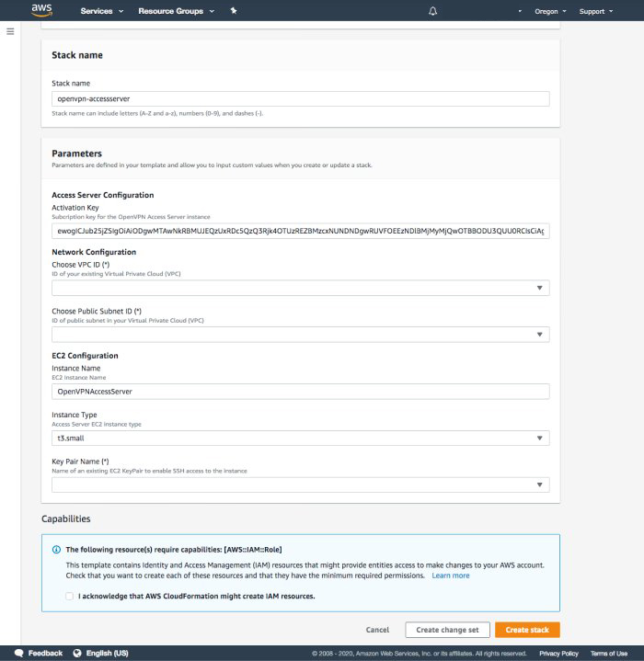The height and width of the screenshot is (661, 644).
Task: Open the account name dropdown arrow
Action: point(520,11)
